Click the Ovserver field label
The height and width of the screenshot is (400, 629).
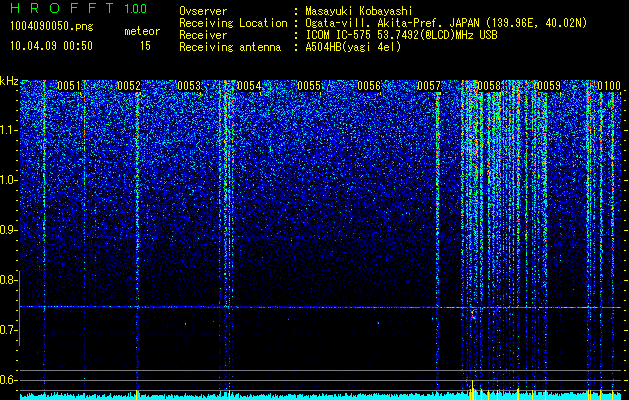(x=203, y=11)
